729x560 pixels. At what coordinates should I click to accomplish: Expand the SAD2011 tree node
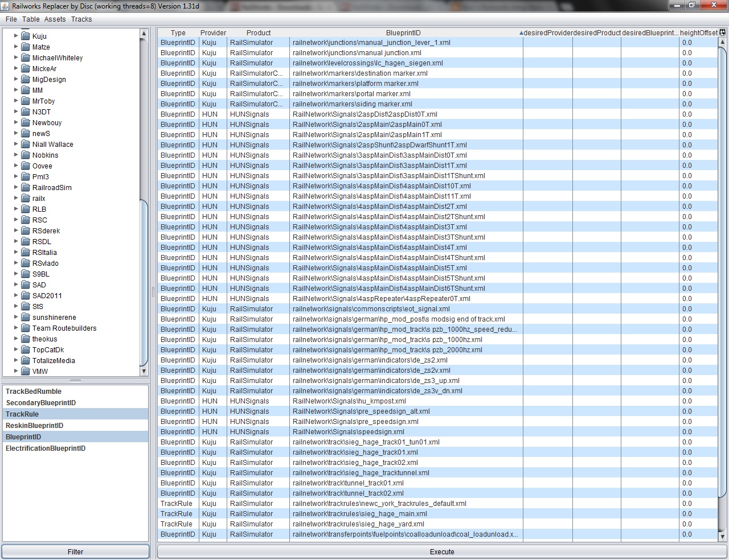[16, 295]
